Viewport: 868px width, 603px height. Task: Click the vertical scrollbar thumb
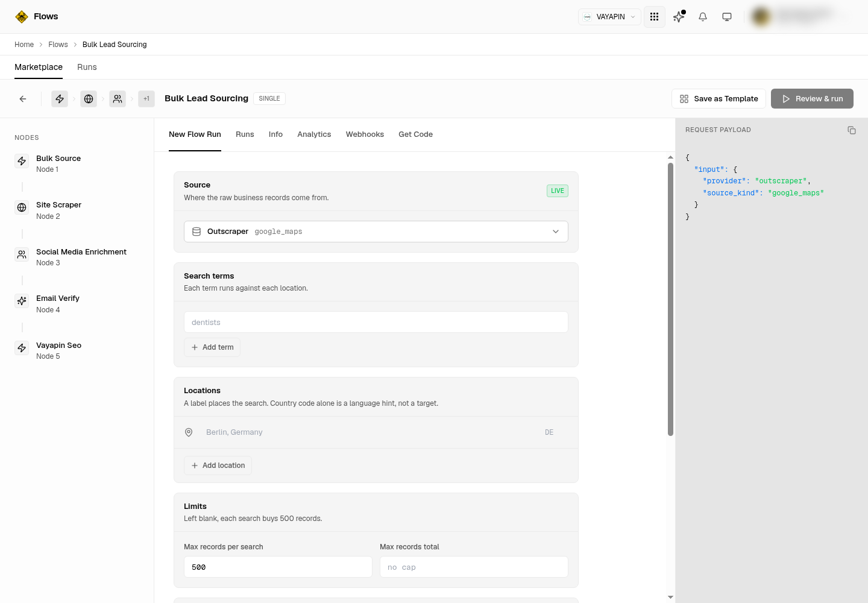point(670,299)
